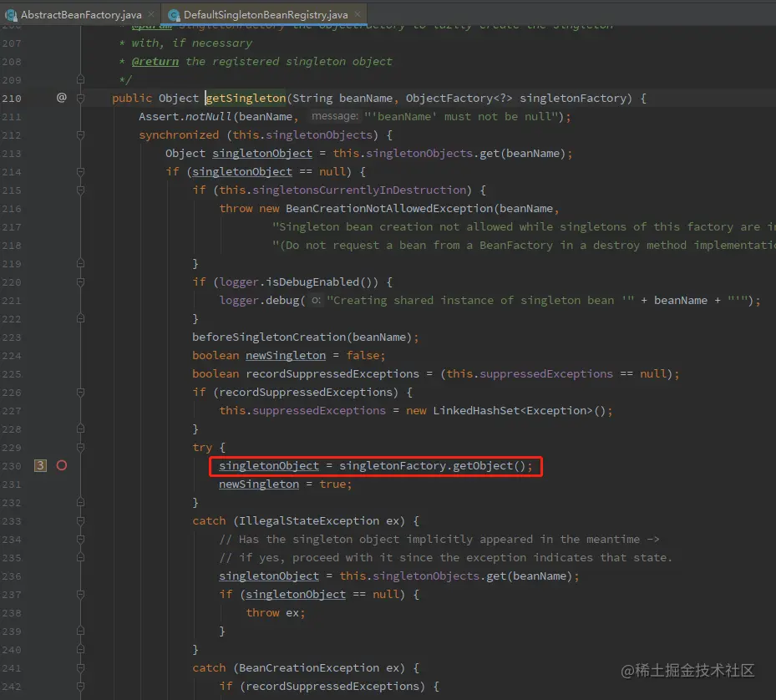This screenshot has height=700, width=776.
Task: Click the class icon on DefaultSingletonBeanRegistry.java tab
Action: click(x=174, y=15)
